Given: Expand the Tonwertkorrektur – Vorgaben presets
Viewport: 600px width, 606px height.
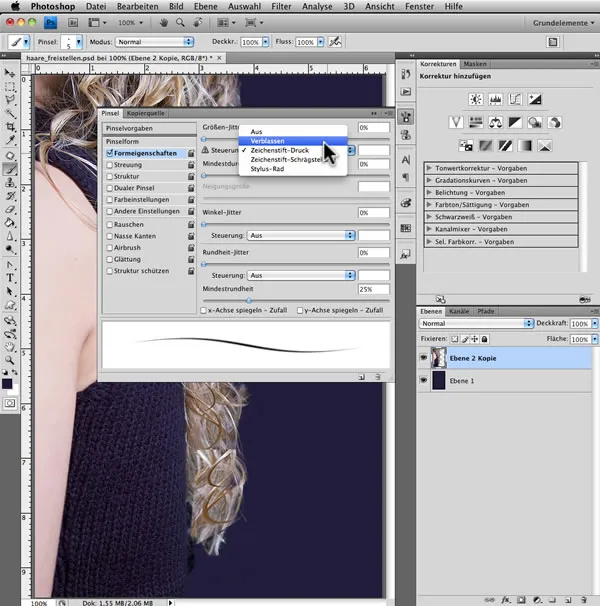Looking at the screenshot, I should (x=429, y=168).
